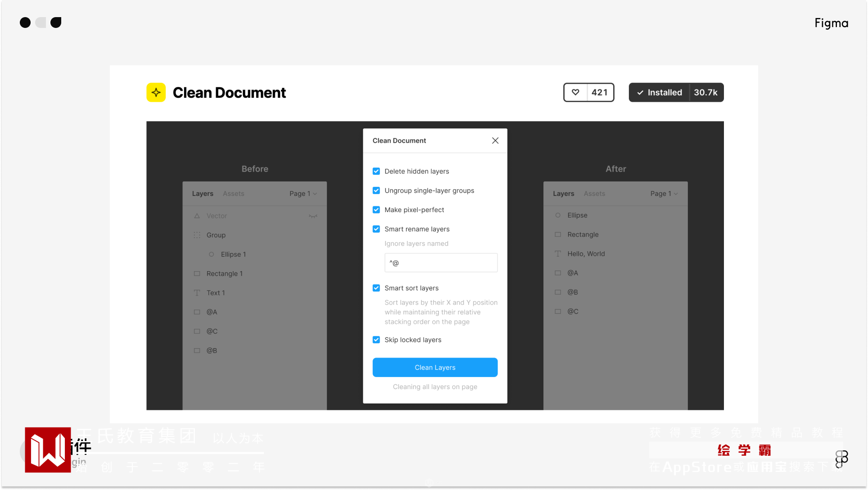Click the Hello, World text layer icon
Image resolution: width=868 pixels, height=490 pixels.
[558, 254]
